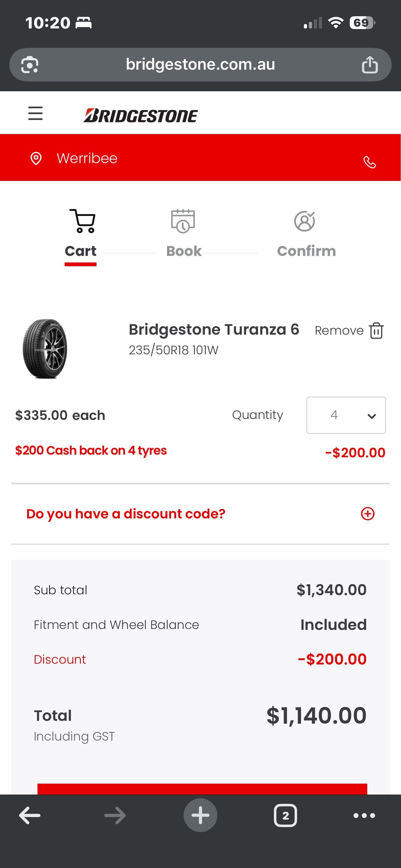The width and height of the screenshot is (401, 868).
Task: Tap the Remove link for Turanza 6
Action: [x=339, y=331]
